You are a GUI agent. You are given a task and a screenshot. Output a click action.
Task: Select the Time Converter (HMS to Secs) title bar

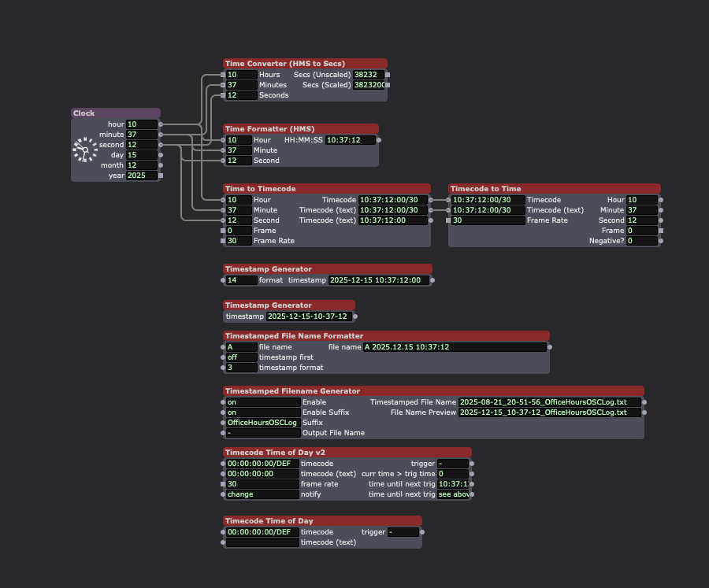click(x=305, y=64)
